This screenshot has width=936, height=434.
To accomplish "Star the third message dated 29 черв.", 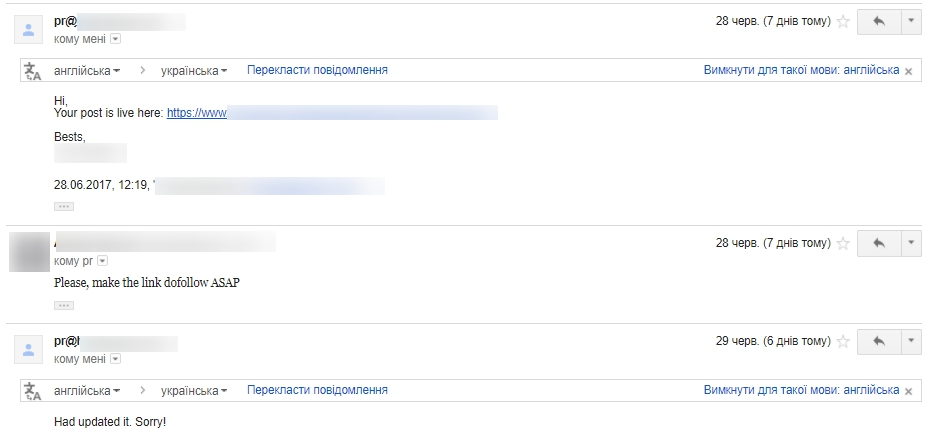I will pyautogui.click(x=843, y=342).
